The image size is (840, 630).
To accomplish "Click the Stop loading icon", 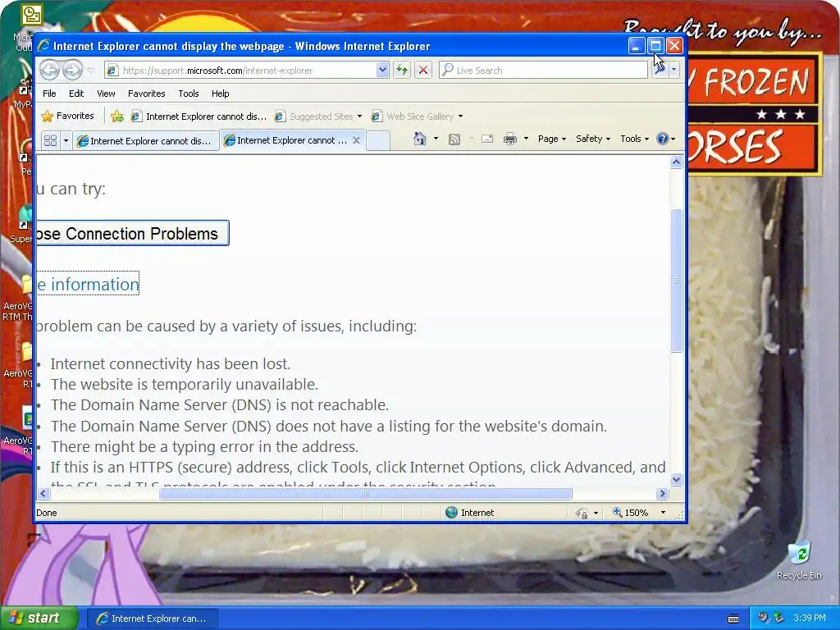I will point(423,71).
